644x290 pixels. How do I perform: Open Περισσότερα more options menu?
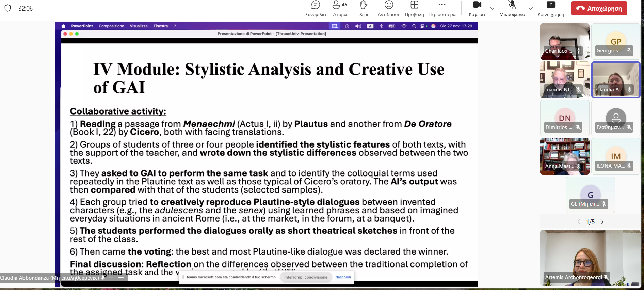(x=442, y=9)
